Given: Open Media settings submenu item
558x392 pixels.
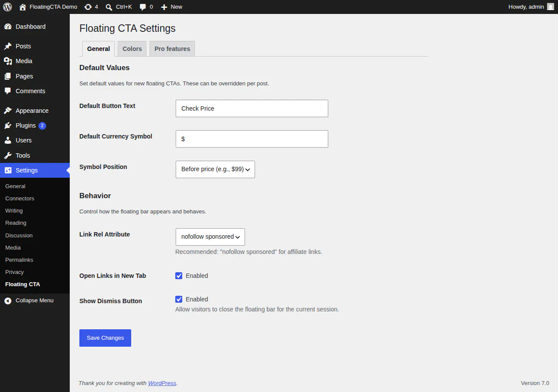Looking at the screenshot, I should coord(13,247).
